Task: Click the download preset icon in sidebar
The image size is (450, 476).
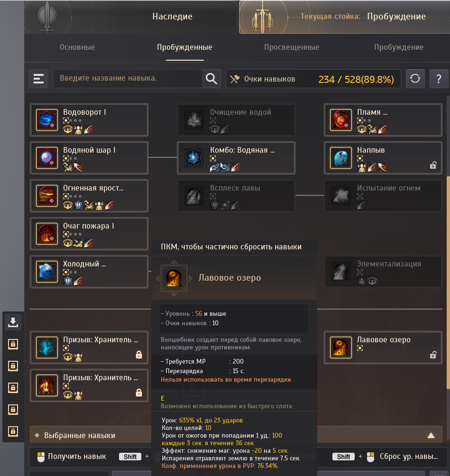Action: tap(13, 322)
